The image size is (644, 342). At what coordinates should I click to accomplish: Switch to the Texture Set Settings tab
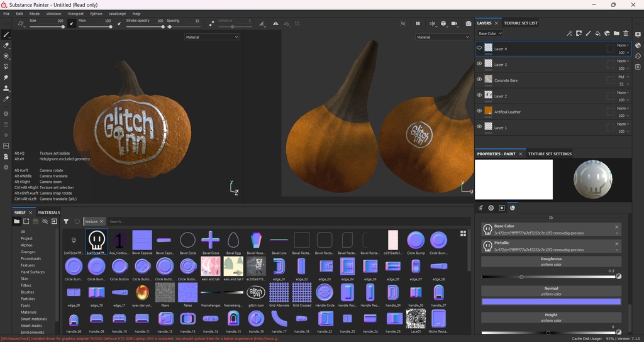(550, 153)
